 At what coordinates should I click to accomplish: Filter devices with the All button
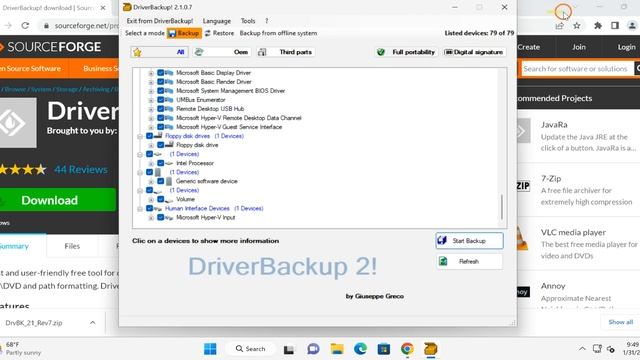point(160,52)
